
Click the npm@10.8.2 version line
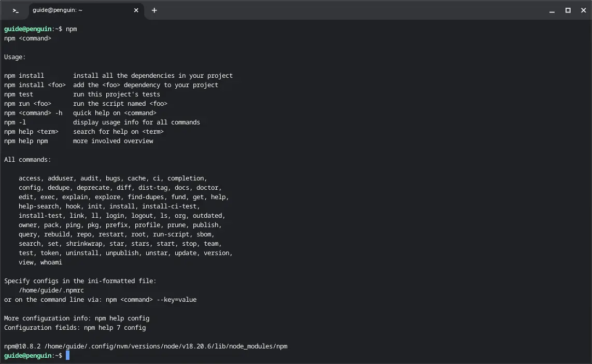point(145,346)
